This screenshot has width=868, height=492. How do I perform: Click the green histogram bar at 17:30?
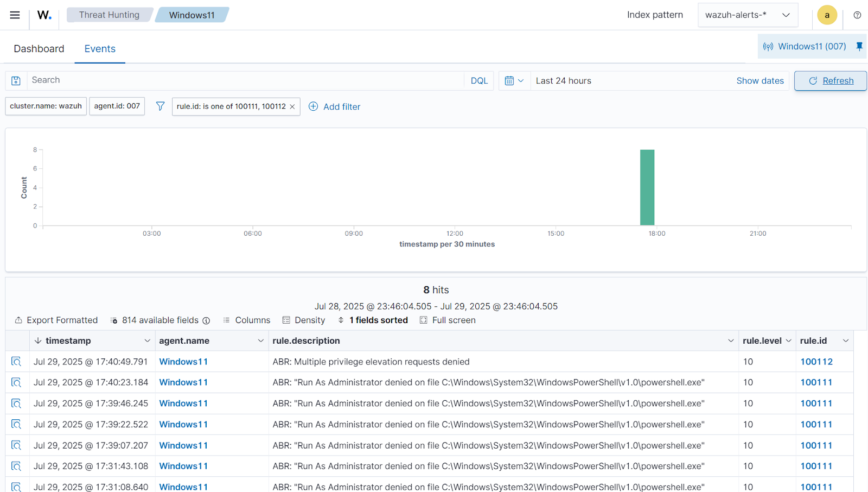click(x=647, y=187)
